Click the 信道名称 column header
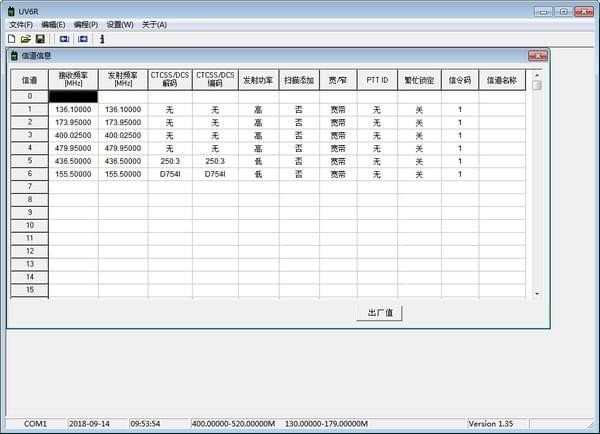Viewport: 600px width, 434px height. point(502,80)
